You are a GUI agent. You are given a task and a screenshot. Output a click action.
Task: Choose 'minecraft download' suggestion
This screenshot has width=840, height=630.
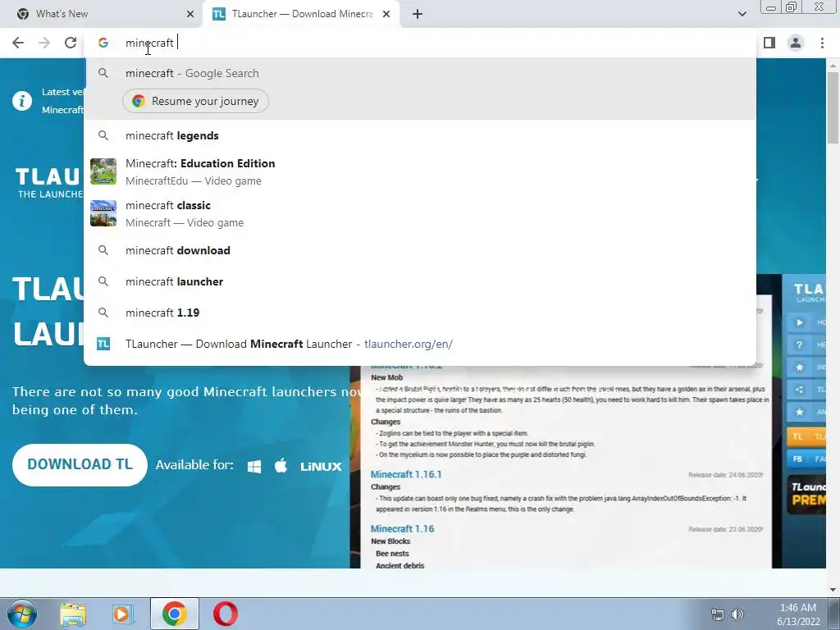pyautogui.click(x=419, y=251)
